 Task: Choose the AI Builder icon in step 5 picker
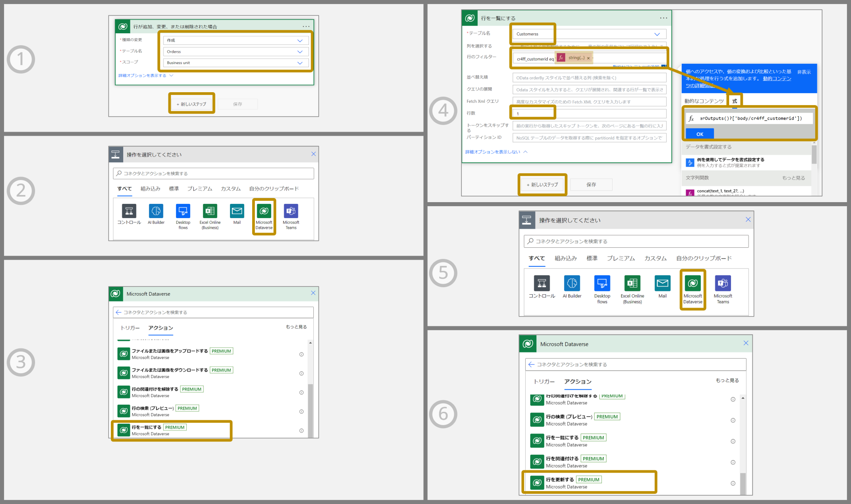pyautogui.click(x=572, y=283)
